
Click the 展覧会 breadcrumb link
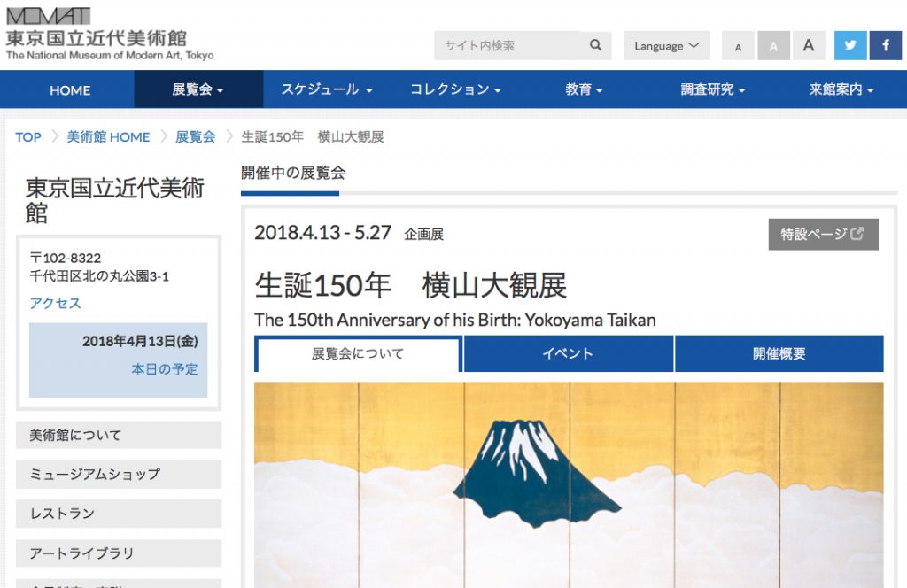[x=196, y=137]
